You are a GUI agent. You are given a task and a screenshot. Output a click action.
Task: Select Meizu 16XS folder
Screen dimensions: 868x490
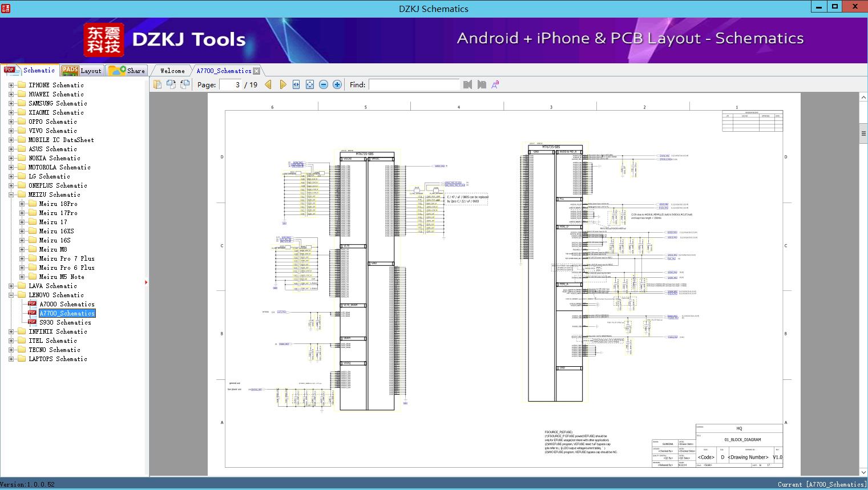(56, 231)
